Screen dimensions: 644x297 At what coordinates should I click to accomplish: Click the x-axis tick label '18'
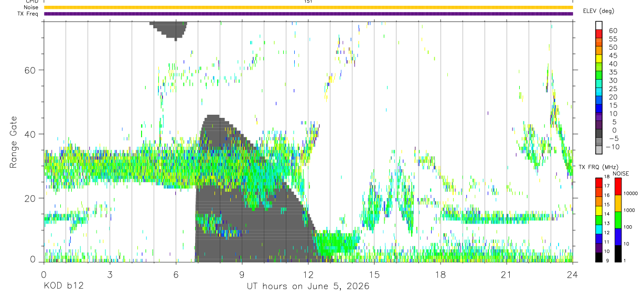[x=441, y=274]
